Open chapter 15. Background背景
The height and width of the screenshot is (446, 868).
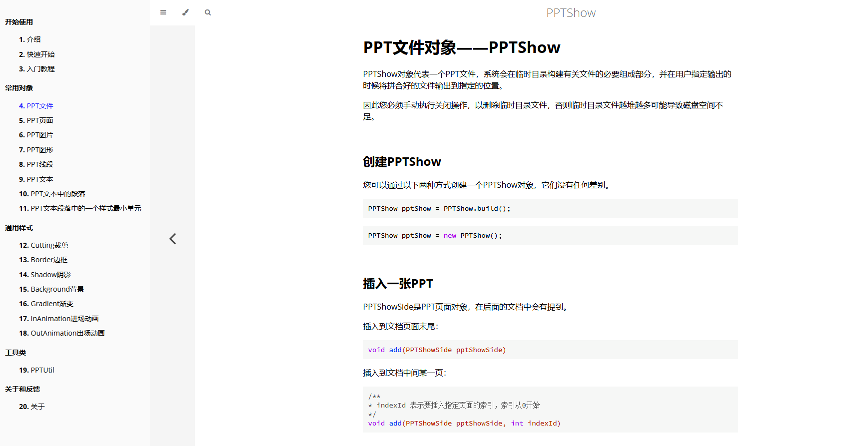click(x=51, y=289)
